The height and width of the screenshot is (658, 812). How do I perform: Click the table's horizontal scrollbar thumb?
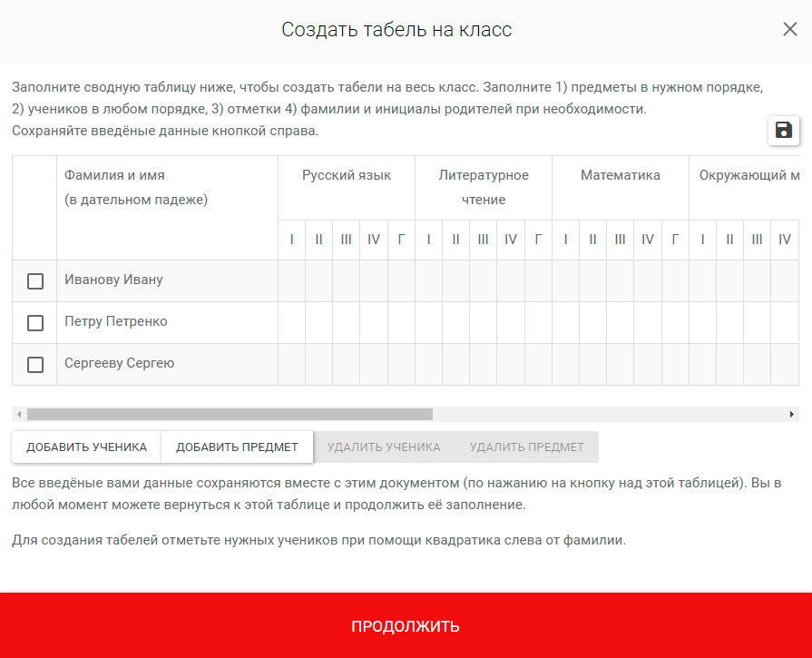(x=230, y=414)
